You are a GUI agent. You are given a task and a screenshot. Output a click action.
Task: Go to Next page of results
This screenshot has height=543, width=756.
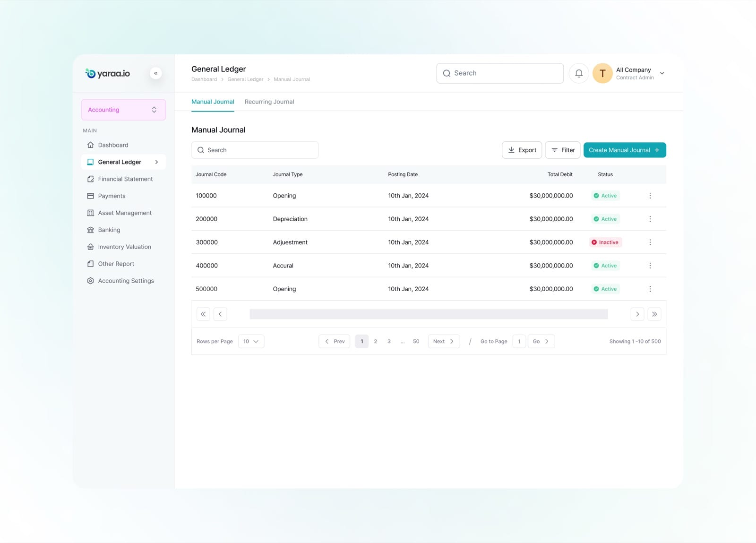(x=444, y=341)
